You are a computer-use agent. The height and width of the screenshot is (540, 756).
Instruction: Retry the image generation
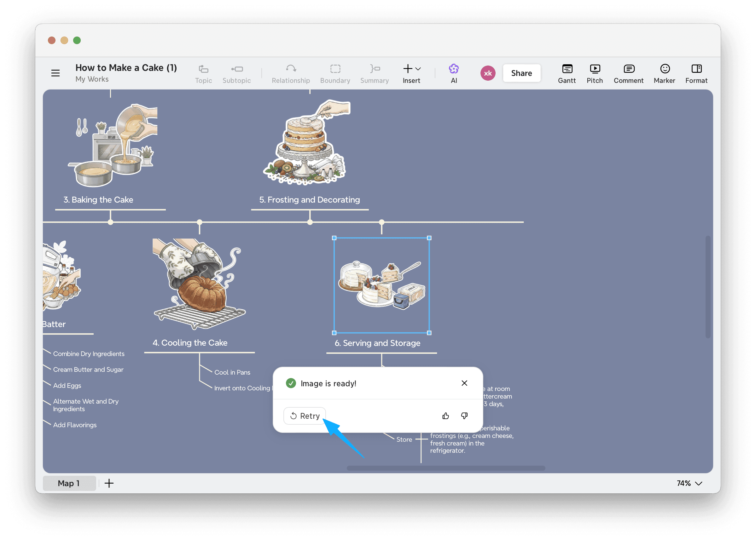(x=305, y=416)
